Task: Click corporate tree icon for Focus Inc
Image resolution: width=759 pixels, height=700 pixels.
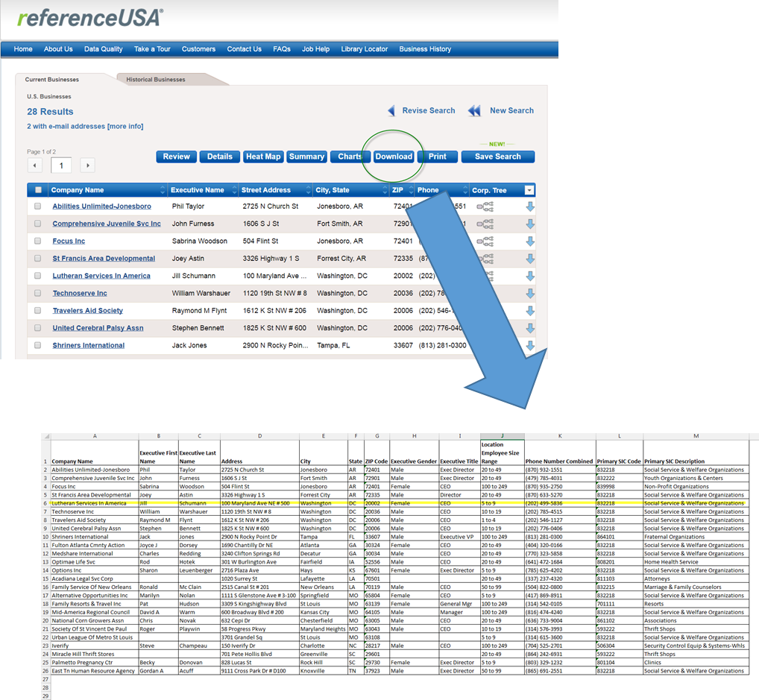Action: (485, 241)
